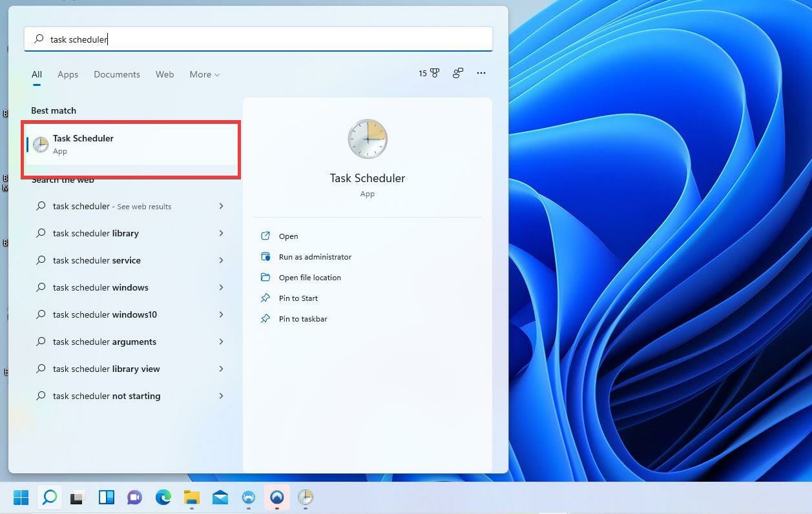
Task: Select the All search filter tab
Action: point(37,74)
